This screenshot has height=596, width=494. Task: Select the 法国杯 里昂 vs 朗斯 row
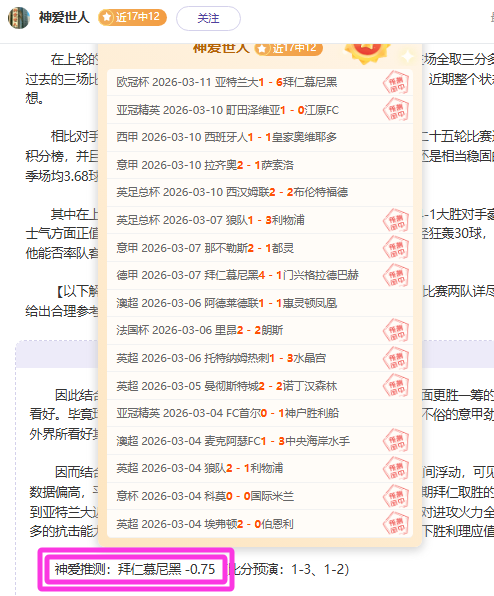[x=260, y=330]
